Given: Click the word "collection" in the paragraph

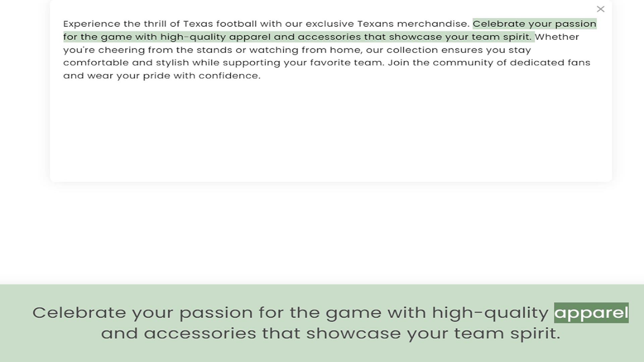Looking at the screenshot, I should [412, 50].
